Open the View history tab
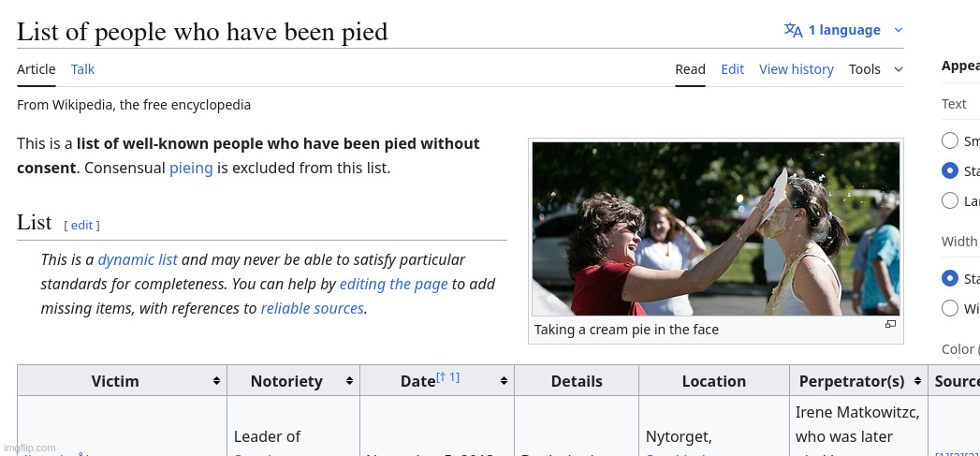Screen dimensions: 980x456 pyautogui.click(x=797, y=69)
